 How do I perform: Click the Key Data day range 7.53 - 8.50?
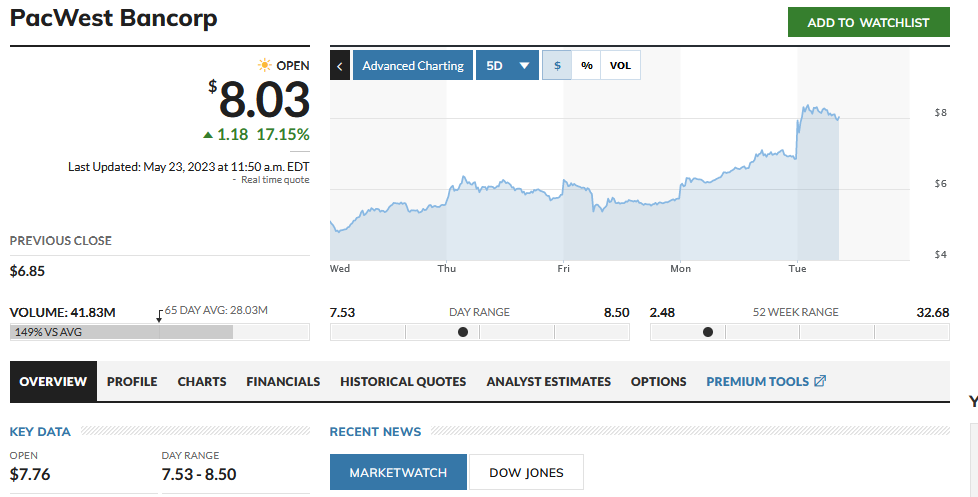coord(199,474)
